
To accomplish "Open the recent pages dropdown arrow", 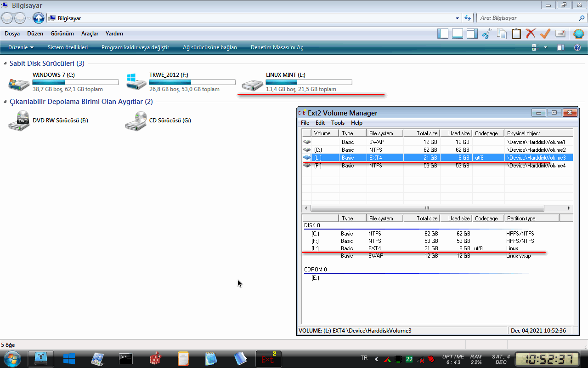I will pyautogui.click(x=29, y=18).
